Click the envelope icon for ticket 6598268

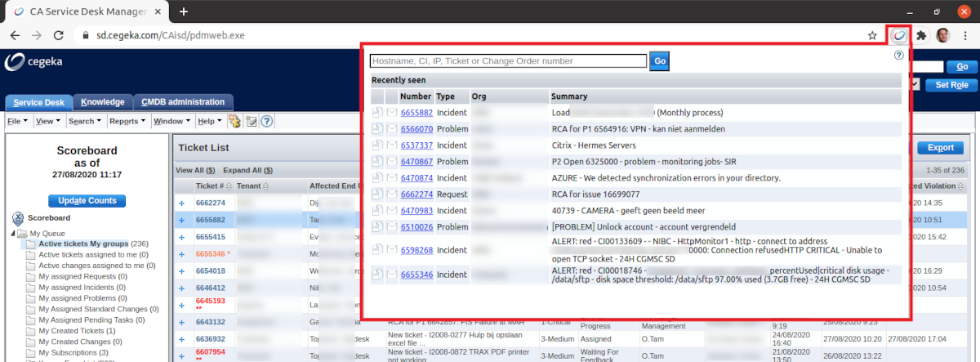[391, 250]
